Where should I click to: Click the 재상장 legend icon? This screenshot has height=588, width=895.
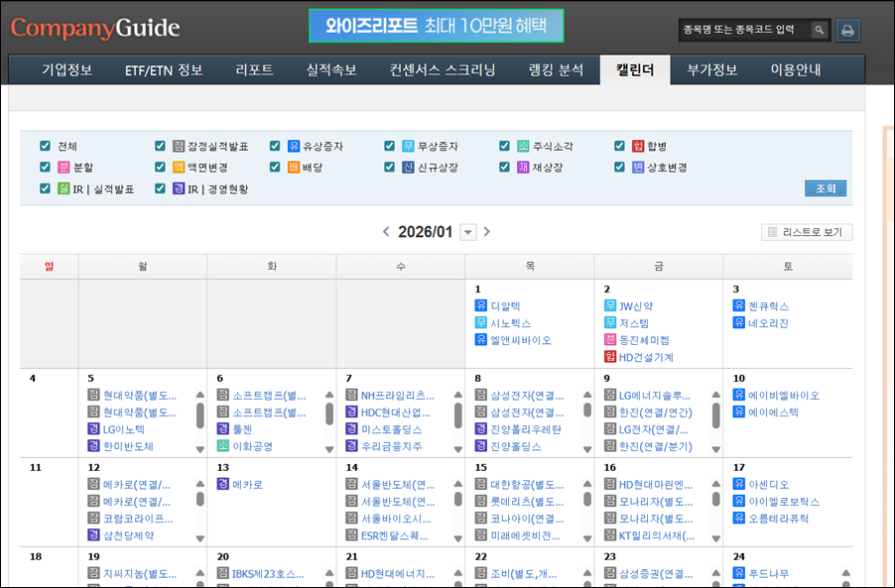(524, 168)
